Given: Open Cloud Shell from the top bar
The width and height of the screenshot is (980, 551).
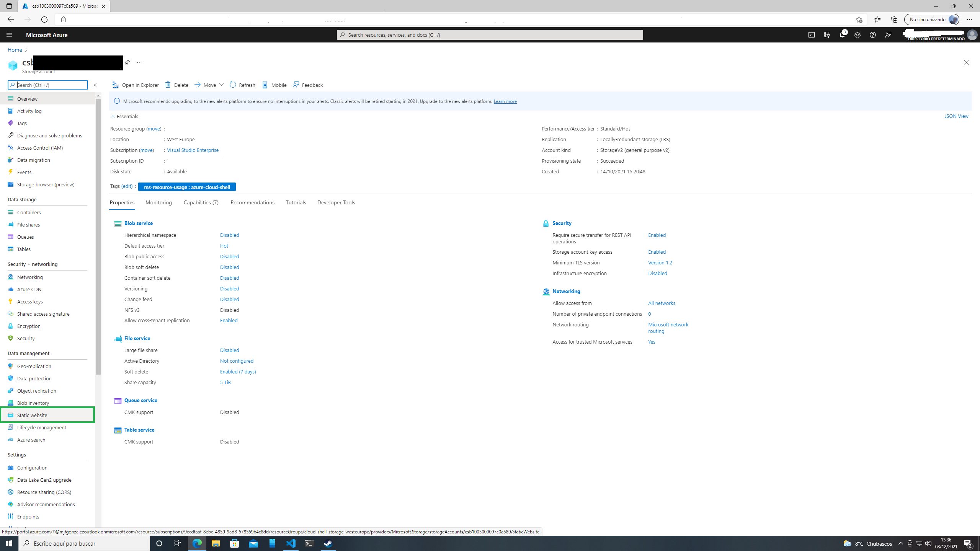Looking at the screenshot, I should click(x=811, y=35).
